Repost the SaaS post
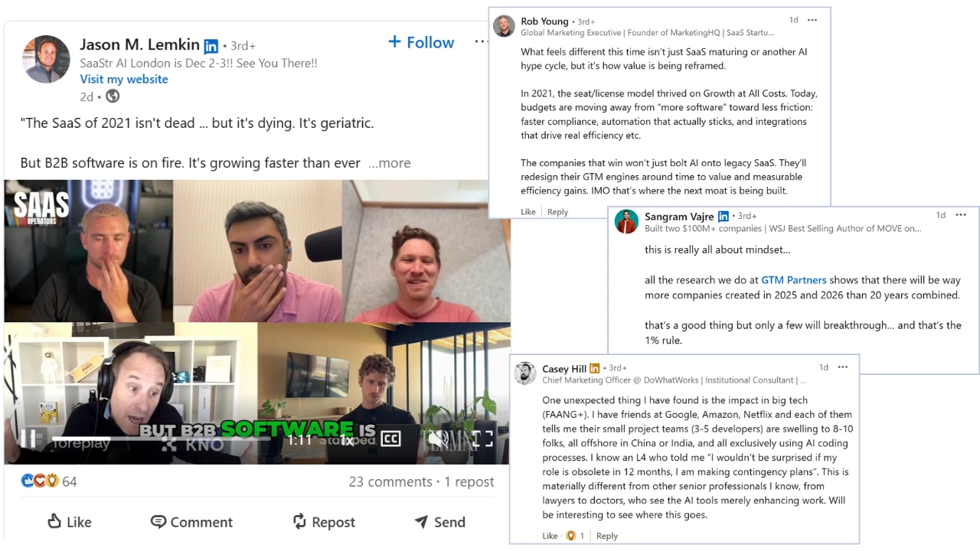This screenshot has width=980, height=551. click(x=324, y=522)
